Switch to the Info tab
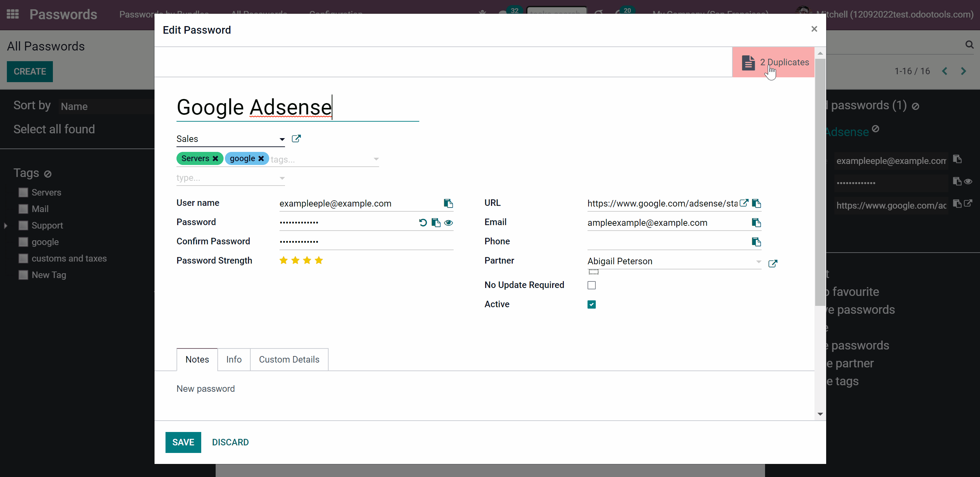 click(234, 359)
